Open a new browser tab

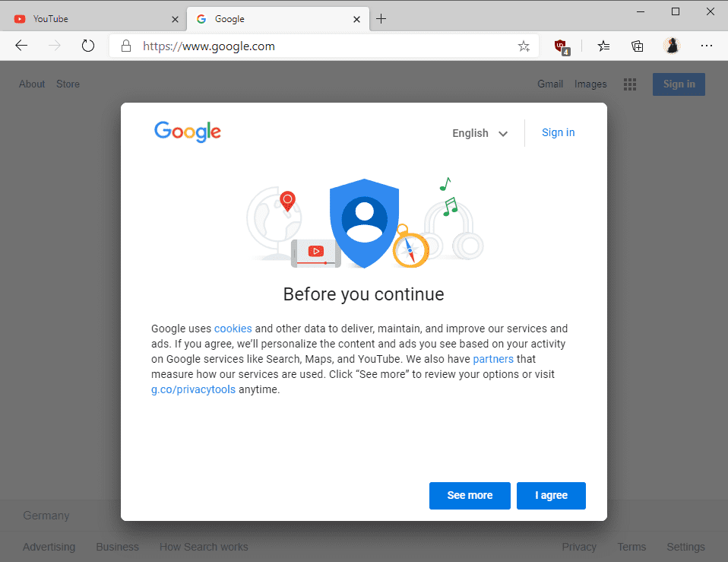[381, 18]
